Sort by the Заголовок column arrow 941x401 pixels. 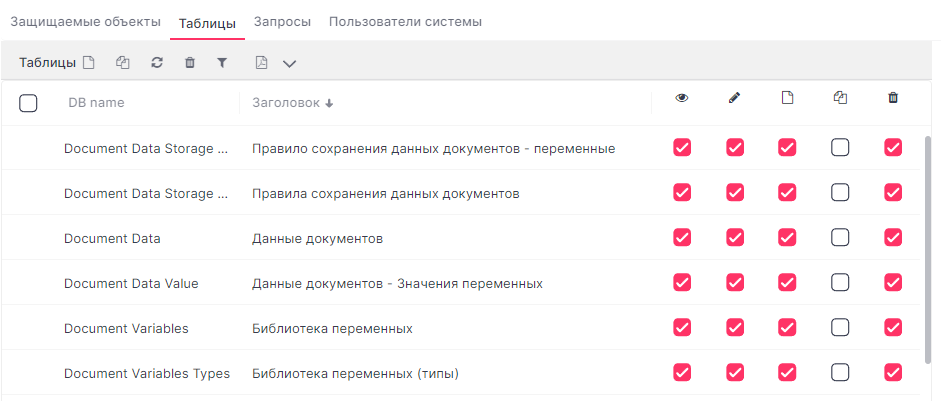(x=328, y=103)
